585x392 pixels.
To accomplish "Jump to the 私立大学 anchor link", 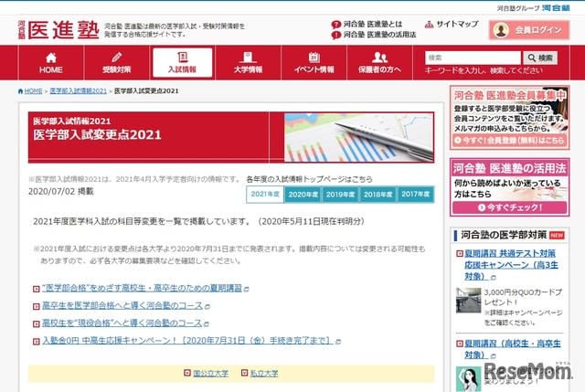I will [x=264, y=374].
